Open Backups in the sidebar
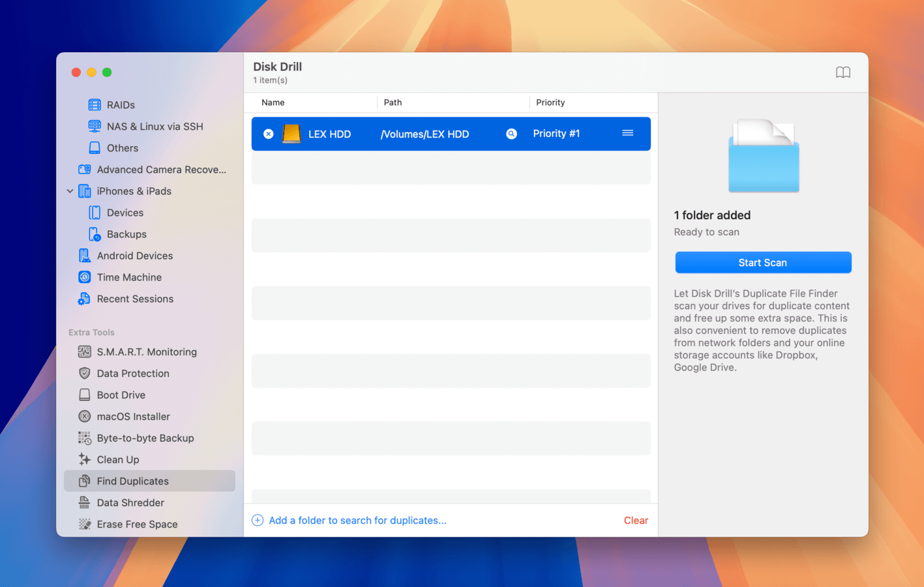 (127, 234)
